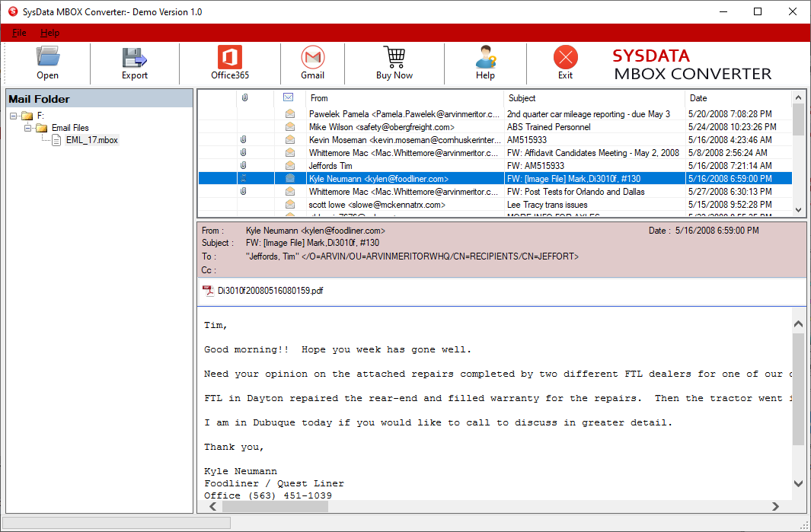Viewport: 811px width, 532px height.
Task: Open the Help menu
Action: coord(49,33)
